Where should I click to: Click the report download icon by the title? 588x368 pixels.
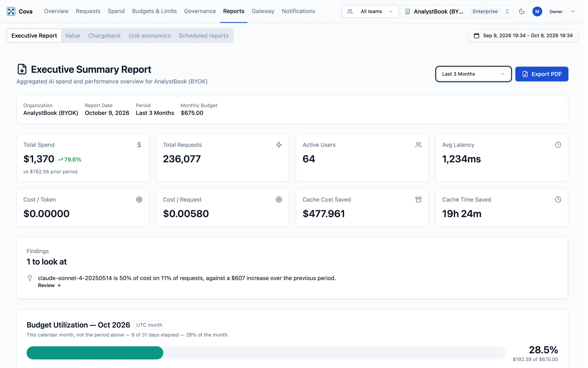[x=22, y=69]
